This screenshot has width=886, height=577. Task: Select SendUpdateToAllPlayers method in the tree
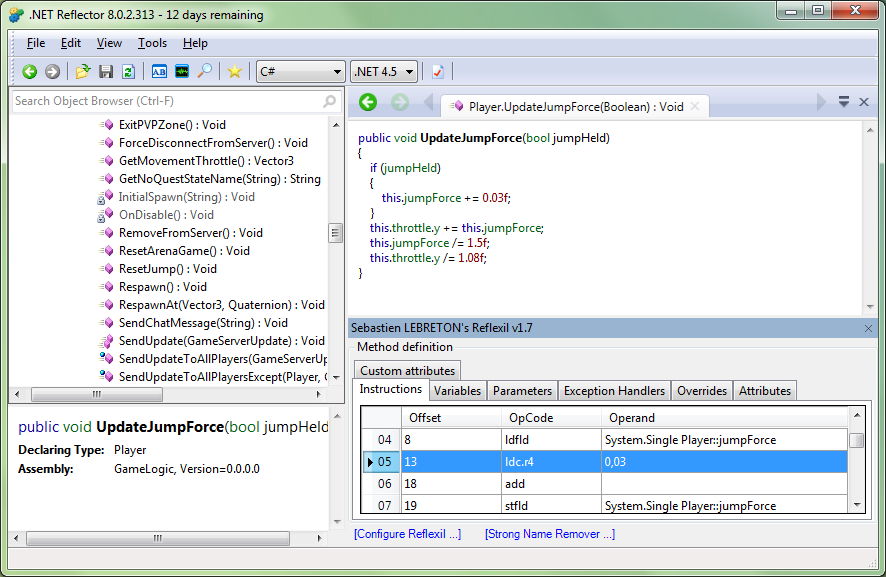tap(223, 359)
